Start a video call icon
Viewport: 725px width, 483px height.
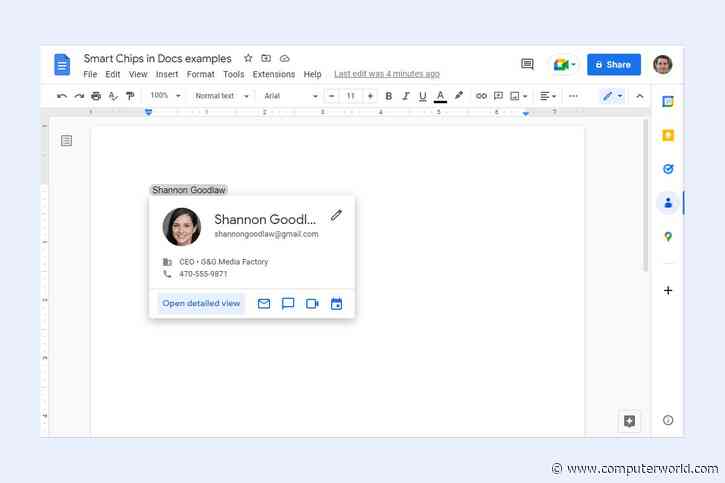(313, 304)
